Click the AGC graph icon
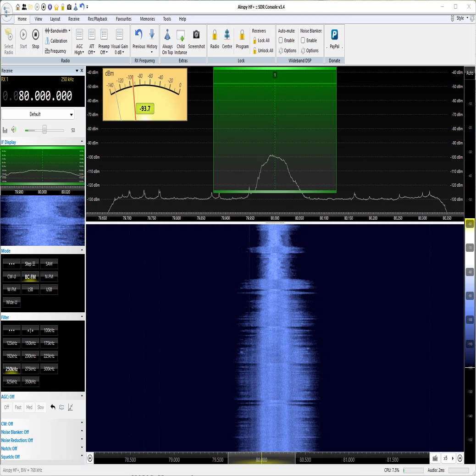 click(x=71, y=407)
